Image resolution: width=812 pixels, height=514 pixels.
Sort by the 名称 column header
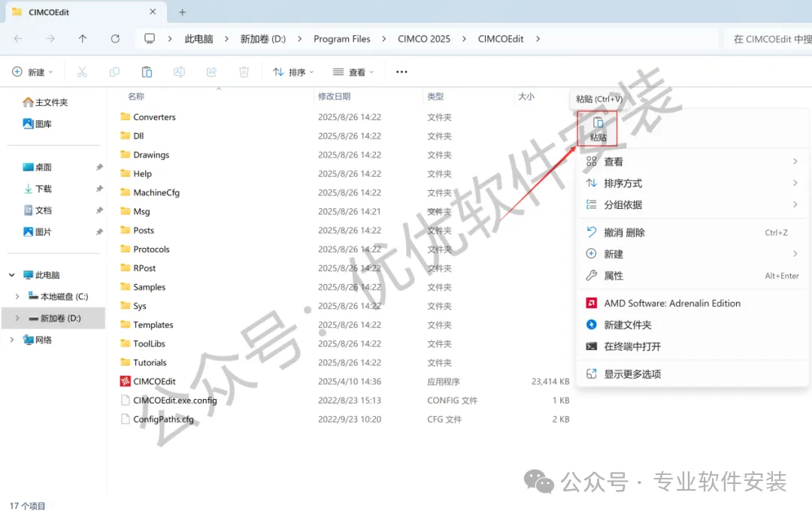point(136,96)
